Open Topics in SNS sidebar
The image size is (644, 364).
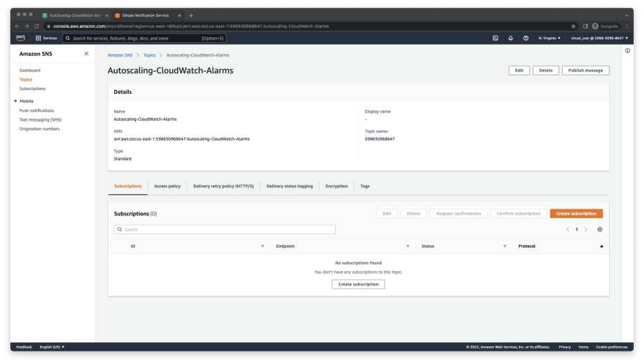click(x=26, y=80)
